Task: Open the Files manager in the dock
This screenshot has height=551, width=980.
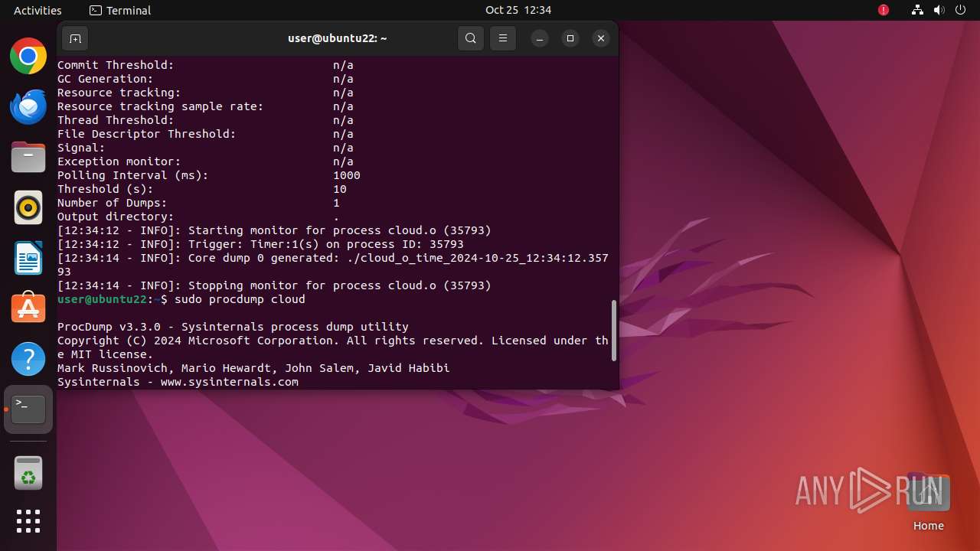Action: 28,158
